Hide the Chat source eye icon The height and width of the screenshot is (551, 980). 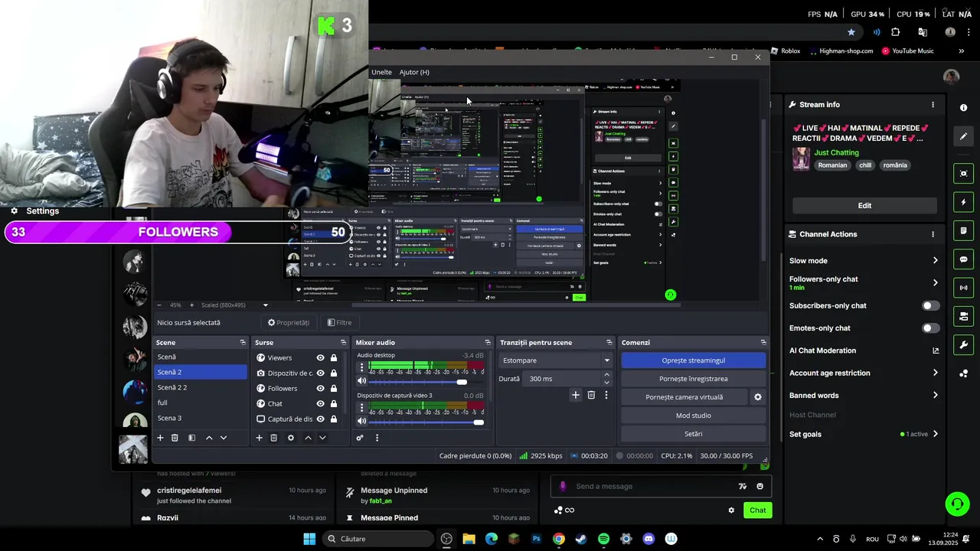pos(320,403)
